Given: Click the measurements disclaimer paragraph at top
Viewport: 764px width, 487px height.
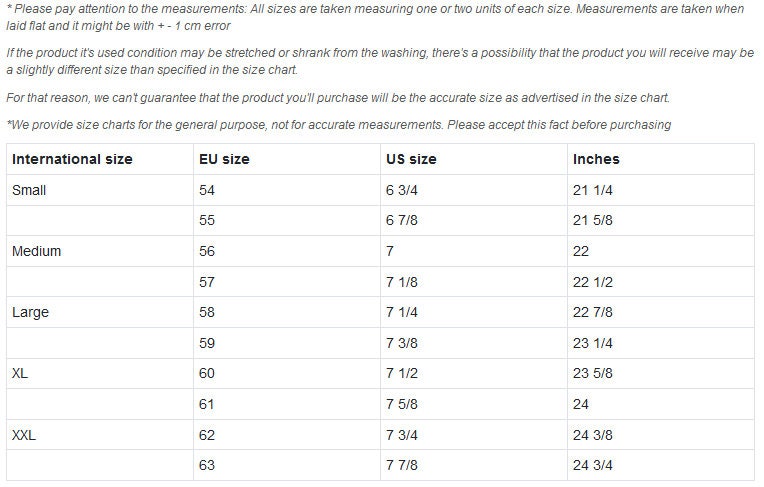Looking at the screenshot, I should (x=375, y=17).
